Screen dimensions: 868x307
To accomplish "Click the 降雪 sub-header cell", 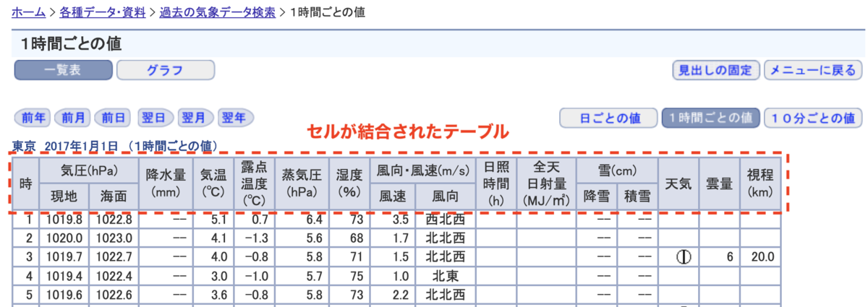I will pos(597,196).
